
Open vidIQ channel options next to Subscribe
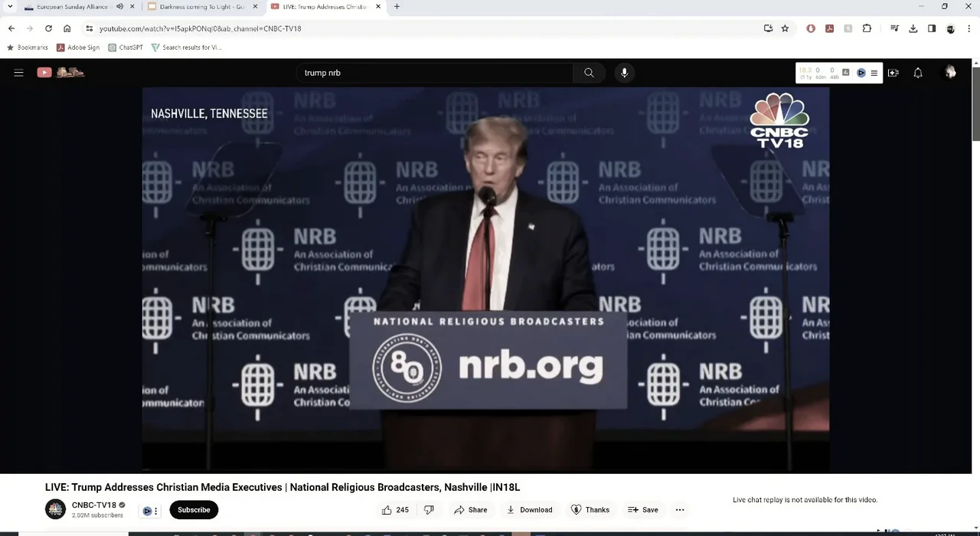point(151,511)
